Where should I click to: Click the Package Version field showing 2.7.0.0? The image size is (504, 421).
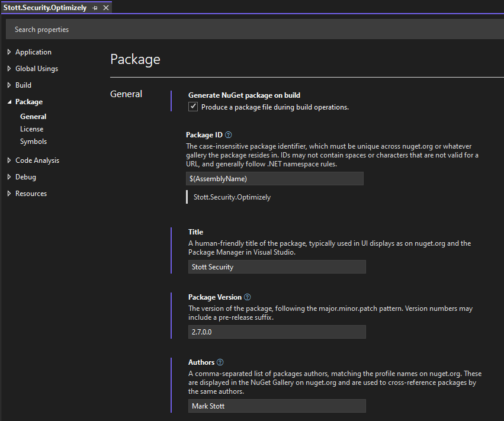tap(277, 332)
